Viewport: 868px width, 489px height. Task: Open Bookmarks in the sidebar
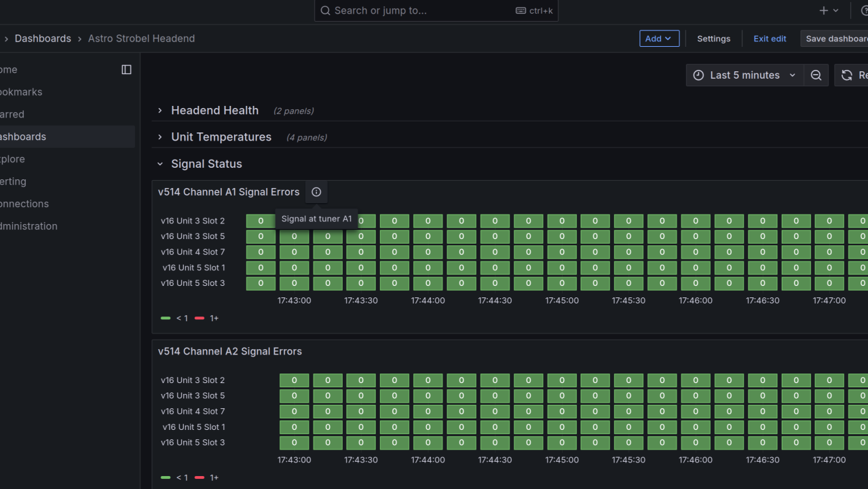pyautogui.click(x=21, y=92)
